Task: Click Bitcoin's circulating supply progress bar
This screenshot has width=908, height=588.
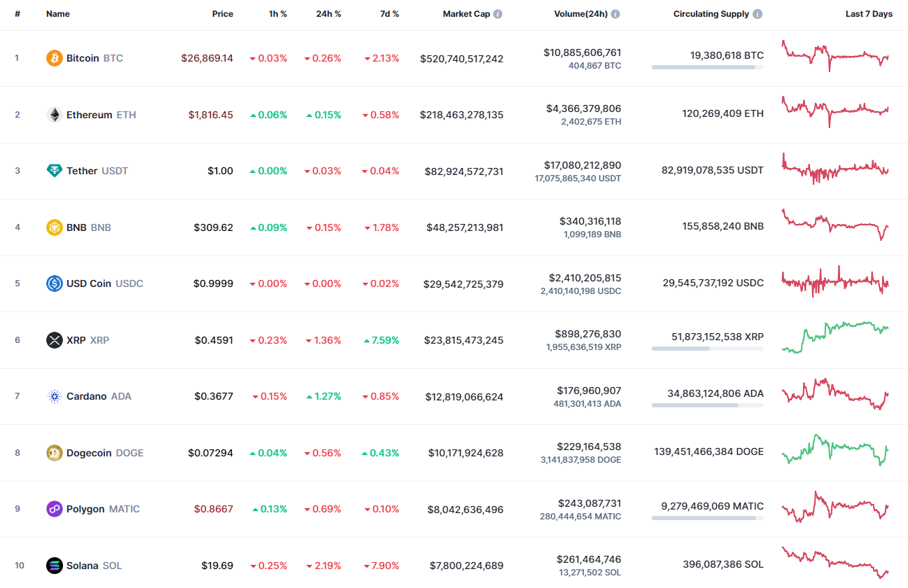Action: point(708,67)
